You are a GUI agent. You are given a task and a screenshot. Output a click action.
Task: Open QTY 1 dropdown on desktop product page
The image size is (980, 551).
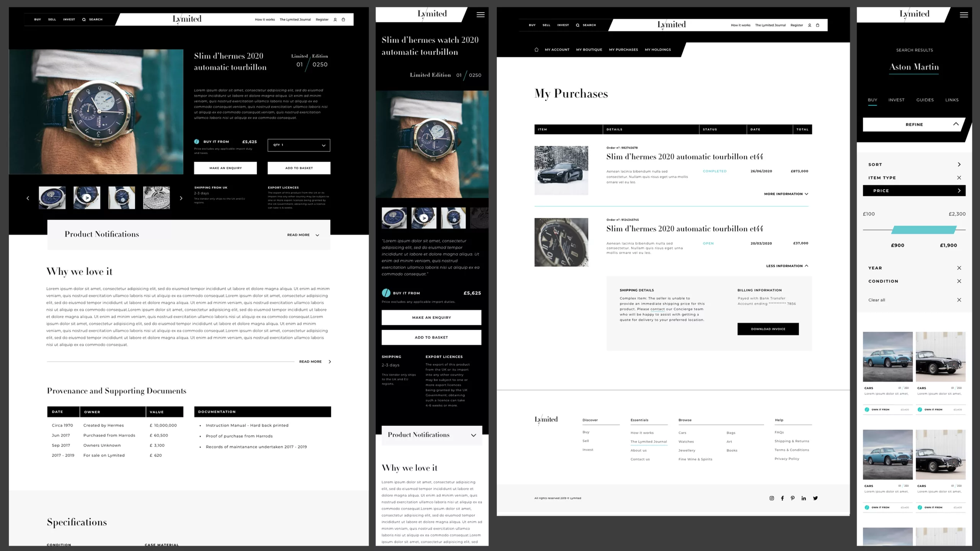coord(299,145)
